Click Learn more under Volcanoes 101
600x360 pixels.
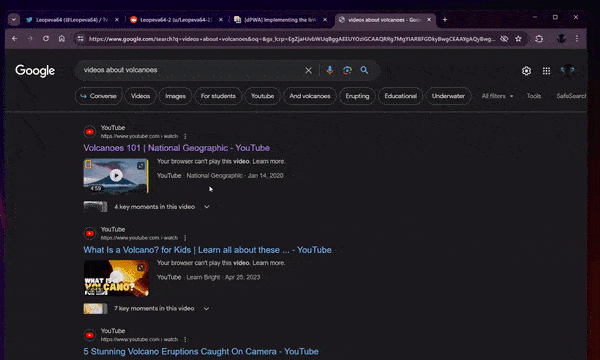pyautogui.click(x=268, y=161)
